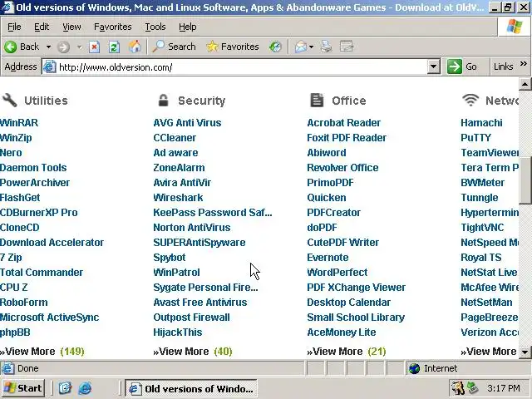
Task: Click View More under Security
Action: (x=181, y=351)
